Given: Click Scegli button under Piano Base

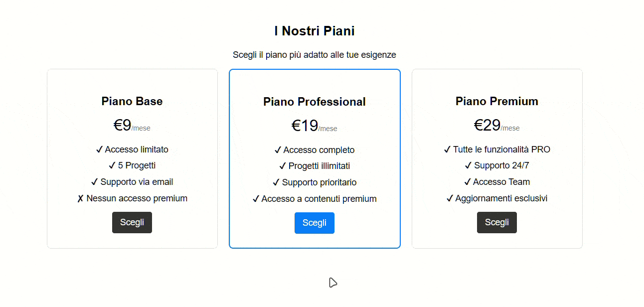Looking at the screenshot, I should [x=132, y=222].
